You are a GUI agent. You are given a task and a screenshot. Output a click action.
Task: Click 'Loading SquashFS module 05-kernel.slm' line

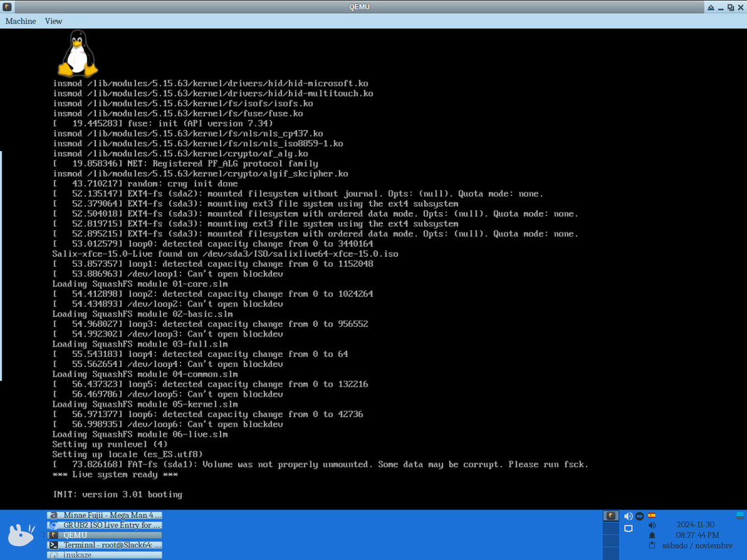tap(146, 405)
